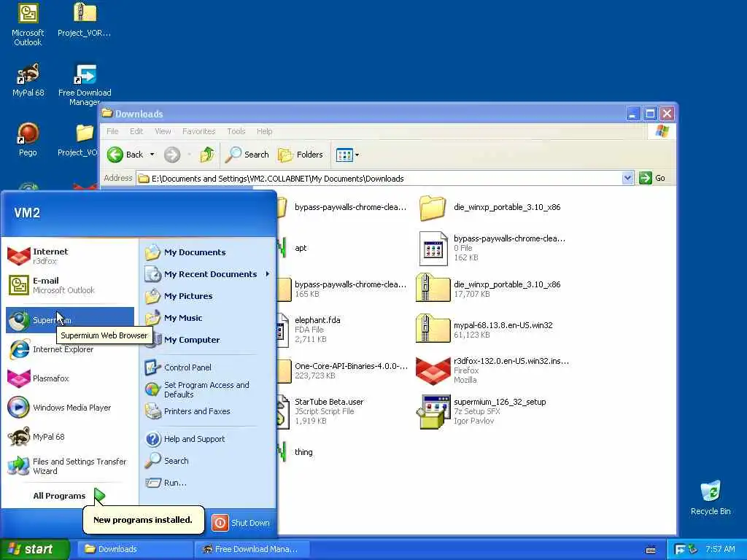Click the Back button in Downloads toolbar
The width and height of the screenshot is (747, 560).
pyautogui.click(x=125, y=155)
